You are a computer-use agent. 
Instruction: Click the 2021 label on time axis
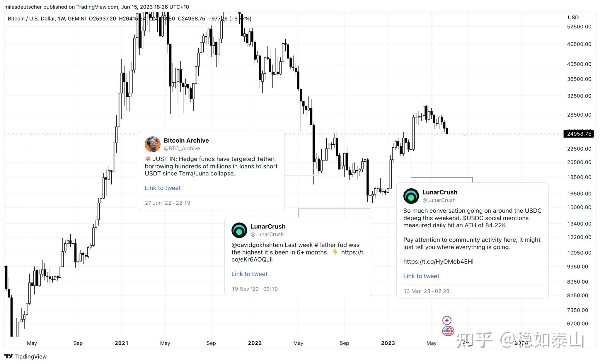[x=122, y=343]
